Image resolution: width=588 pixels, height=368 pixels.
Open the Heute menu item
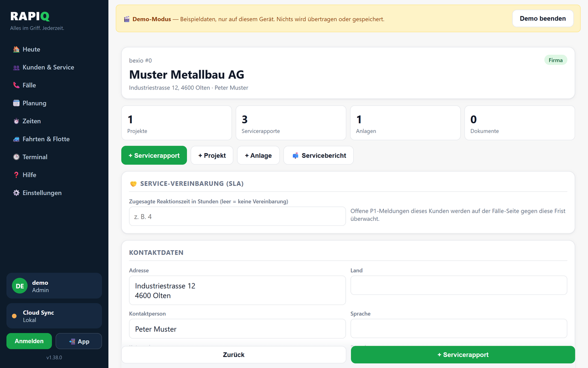point(54,50)
